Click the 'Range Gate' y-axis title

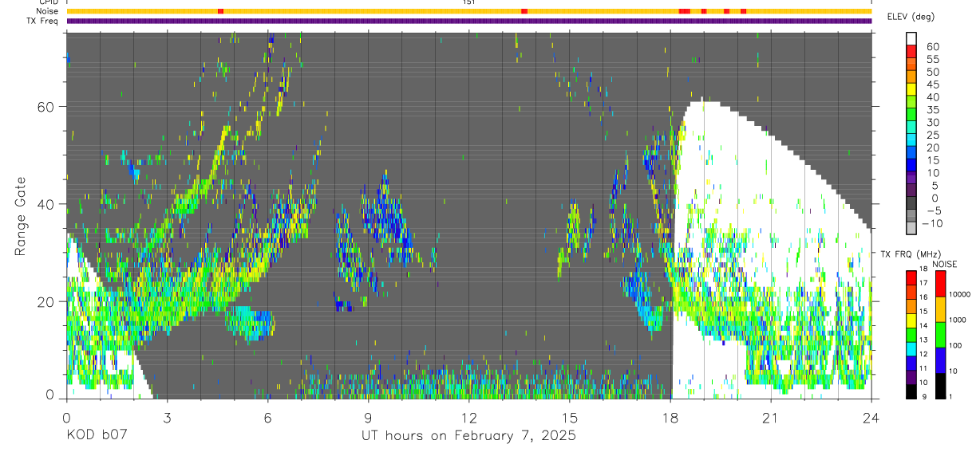click(21, 214)
